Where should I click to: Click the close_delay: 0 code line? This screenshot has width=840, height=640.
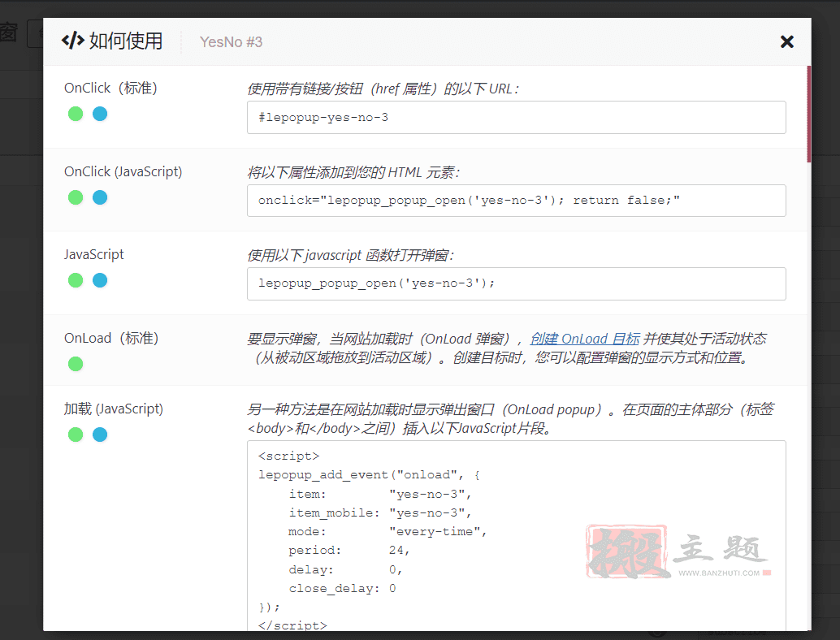[x=342, y=589]
